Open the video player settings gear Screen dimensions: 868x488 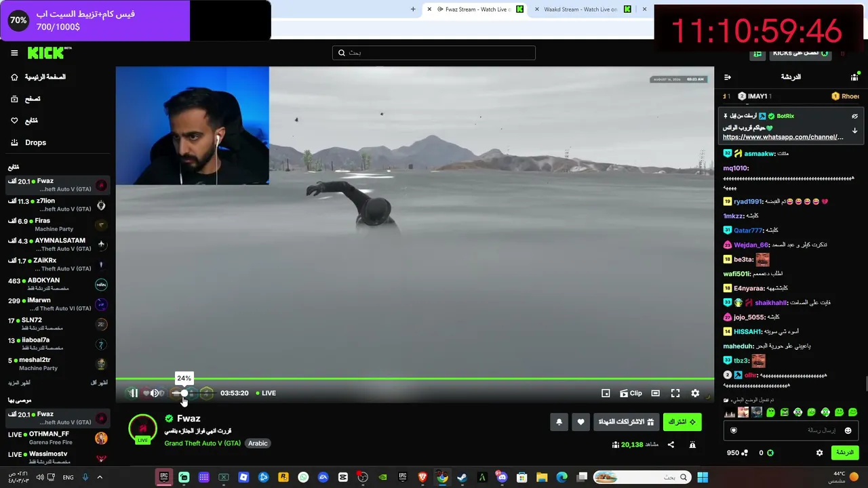[x=695, y=393]
